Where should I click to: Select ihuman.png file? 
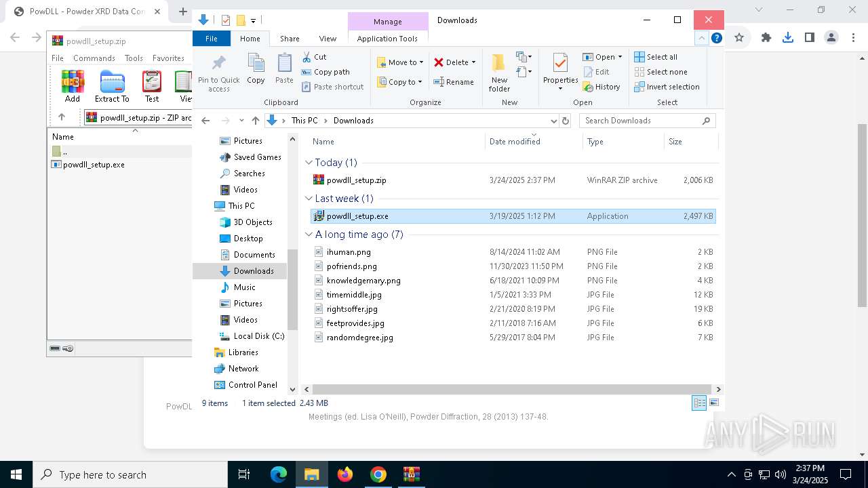(513, 252)
